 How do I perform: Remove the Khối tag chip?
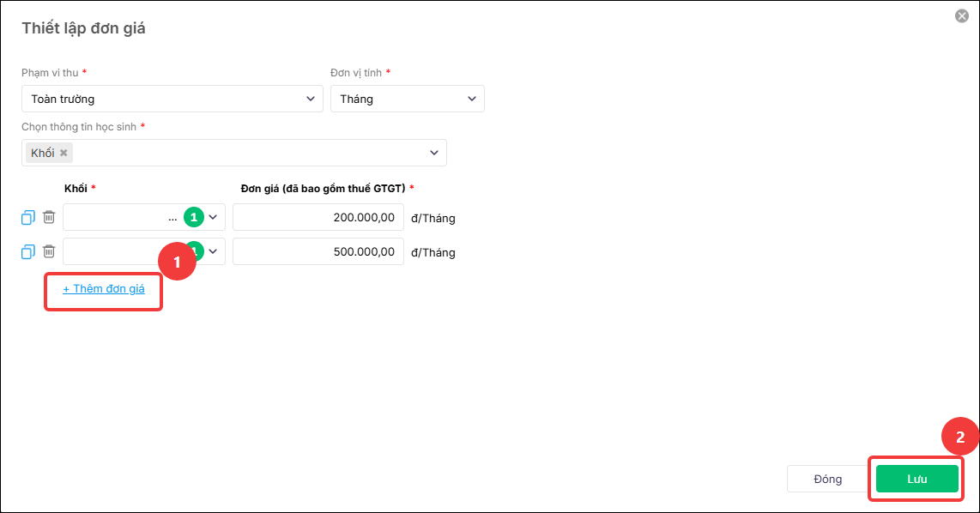click(64, 153)
